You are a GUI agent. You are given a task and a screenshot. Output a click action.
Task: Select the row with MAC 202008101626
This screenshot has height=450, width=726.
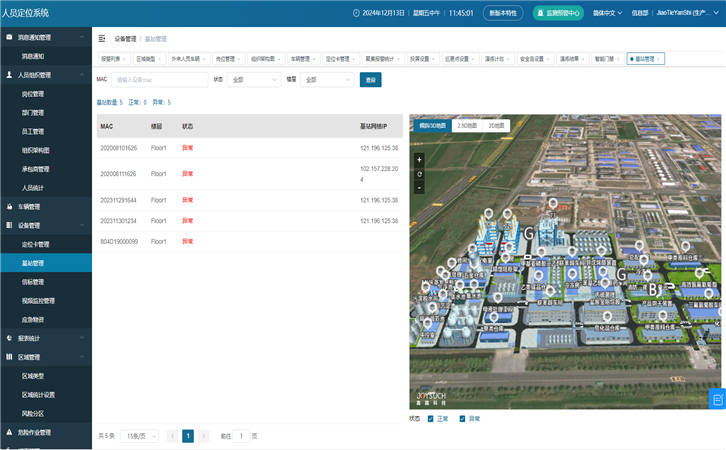pos(250,148)
